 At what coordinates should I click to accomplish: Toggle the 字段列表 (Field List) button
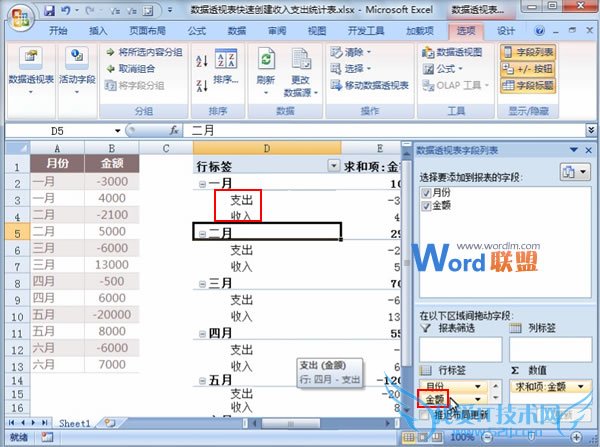click(x=528, y=52)
